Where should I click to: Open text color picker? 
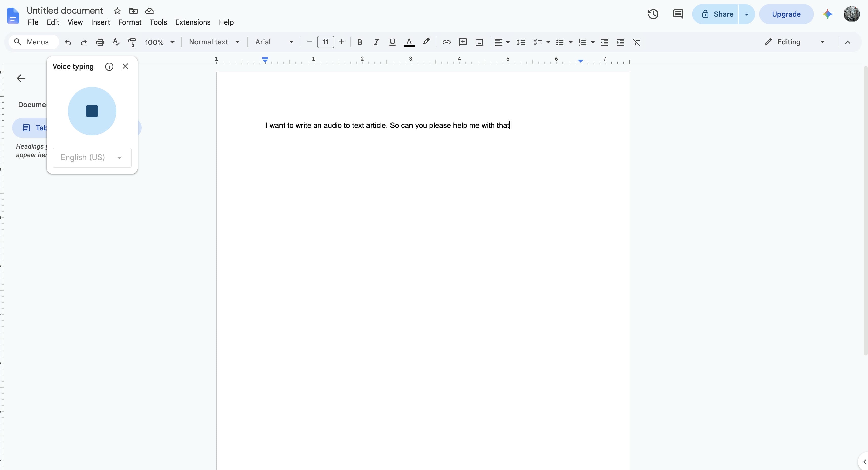409,42
